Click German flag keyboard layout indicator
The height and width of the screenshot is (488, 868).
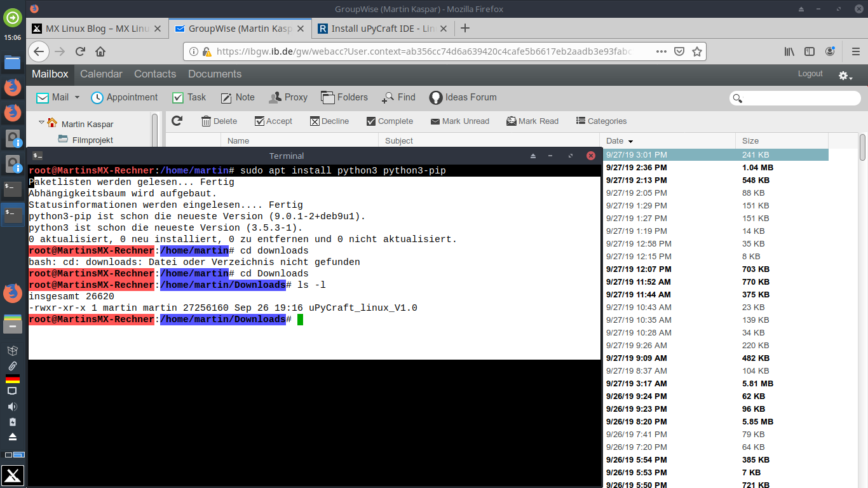click(x=13, y=379)
